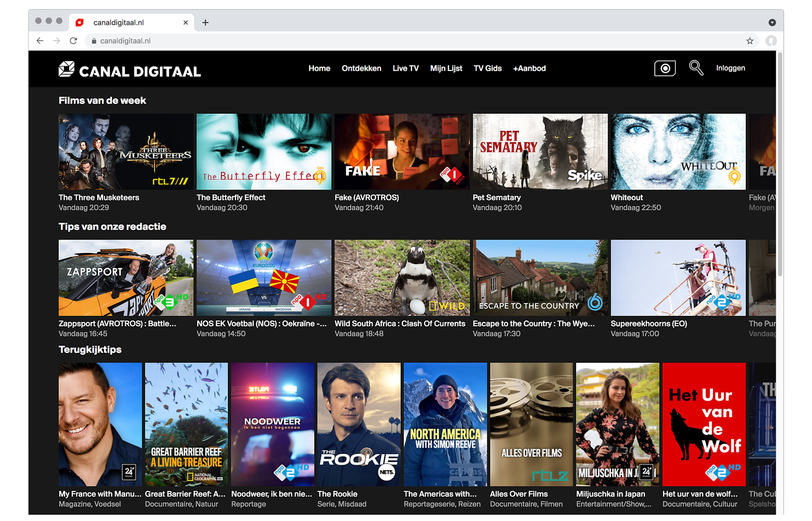Open NOS EK Voetbal Ukraine match thumbnail
812x521 pixels.
[x=264, y=278]
